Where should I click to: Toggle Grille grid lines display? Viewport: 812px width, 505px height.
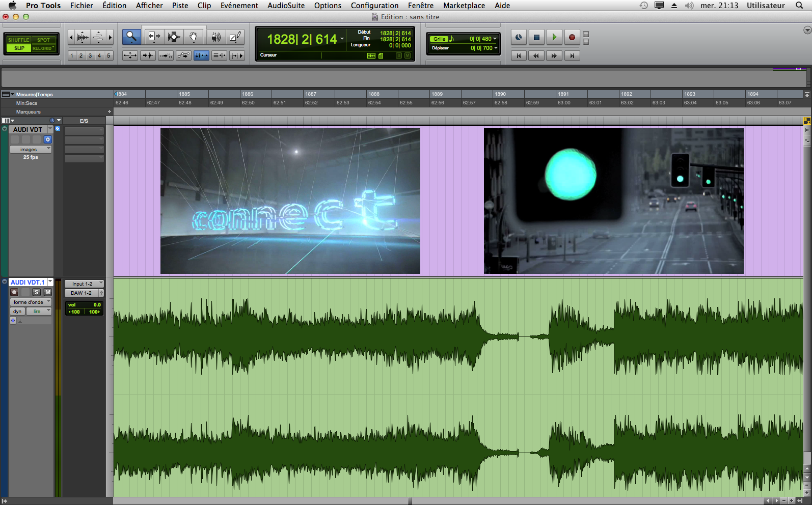440,39
